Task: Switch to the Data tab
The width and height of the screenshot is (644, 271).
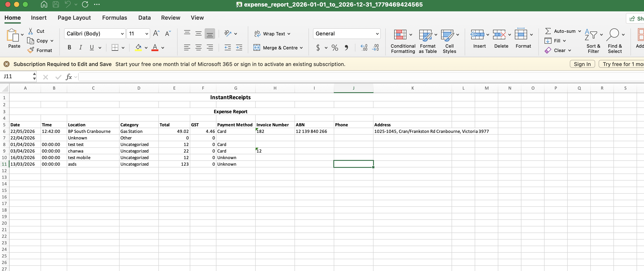Action: pyautogui.click(x=144, y=18)
